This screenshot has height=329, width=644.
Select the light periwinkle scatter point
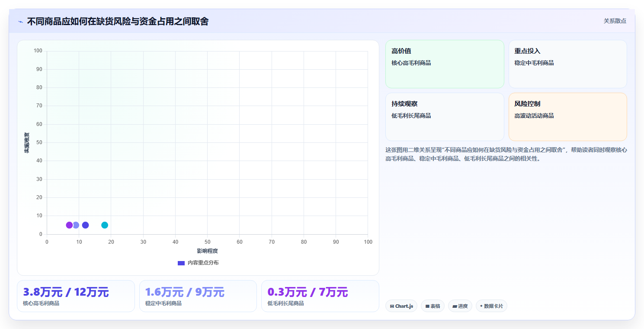pos(76,225)
